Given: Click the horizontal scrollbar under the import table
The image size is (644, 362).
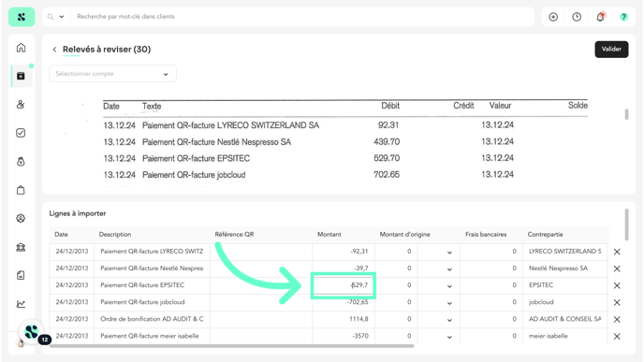Looking at the screenshot, I should click(x=231, y=346).
